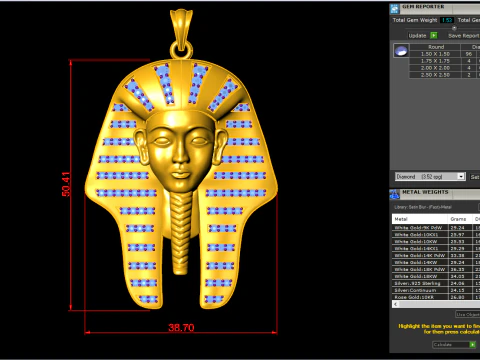Select the 2.50 X 2.50 gem row
480x360 pixels.
point(445,75)
